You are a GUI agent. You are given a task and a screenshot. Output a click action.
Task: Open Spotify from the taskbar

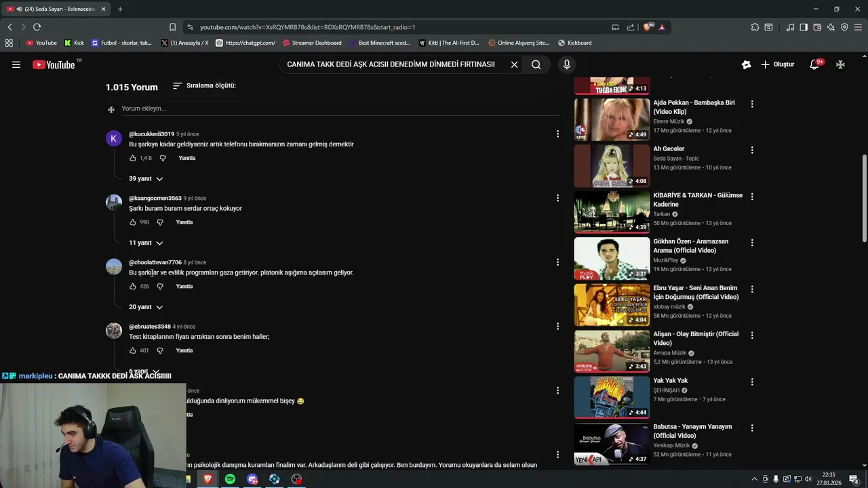pyautogui.click(x=230, y=479)
